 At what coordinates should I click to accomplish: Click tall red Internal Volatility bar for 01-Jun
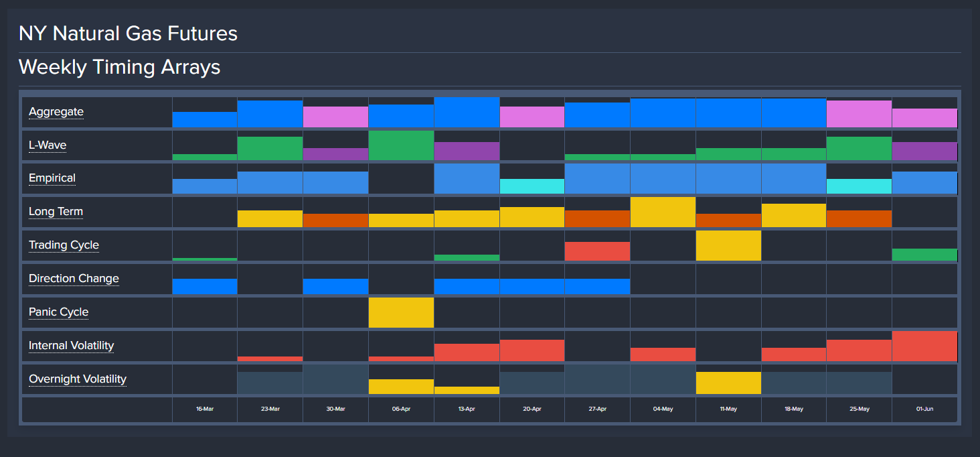[924, 346]
